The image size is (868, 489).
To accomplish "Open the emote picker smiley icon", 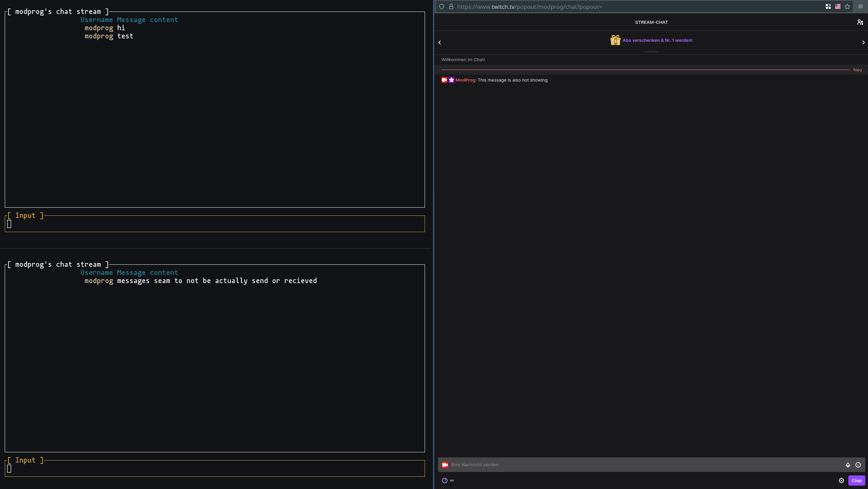I will pyautogui.click(x=858, y=465).
